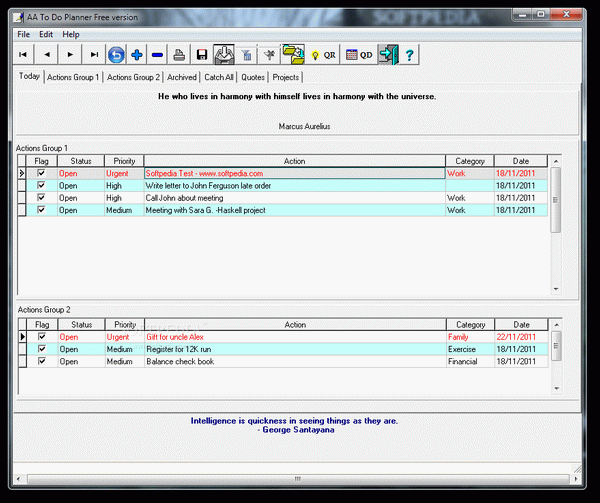Click Priority column header in Group 1
Screen dimensions: 600x503
(124, 161)
